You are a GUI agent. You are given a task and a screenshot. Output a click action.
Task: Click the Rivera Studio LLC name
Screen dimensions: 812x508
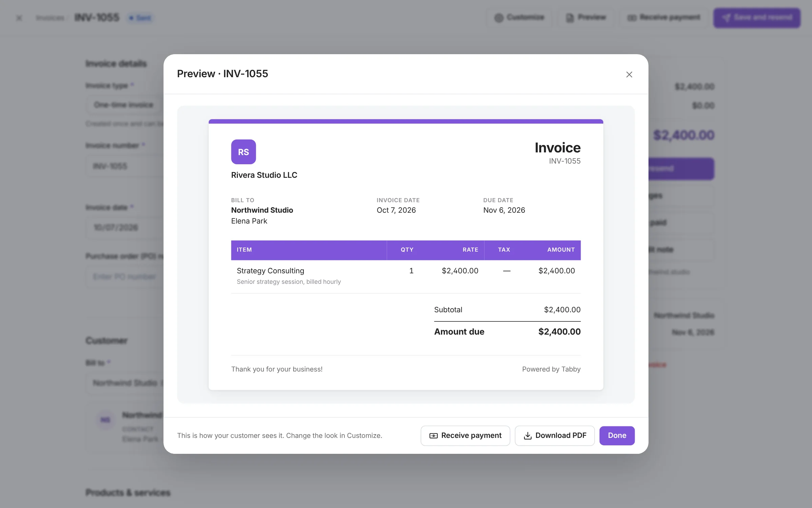264,175
